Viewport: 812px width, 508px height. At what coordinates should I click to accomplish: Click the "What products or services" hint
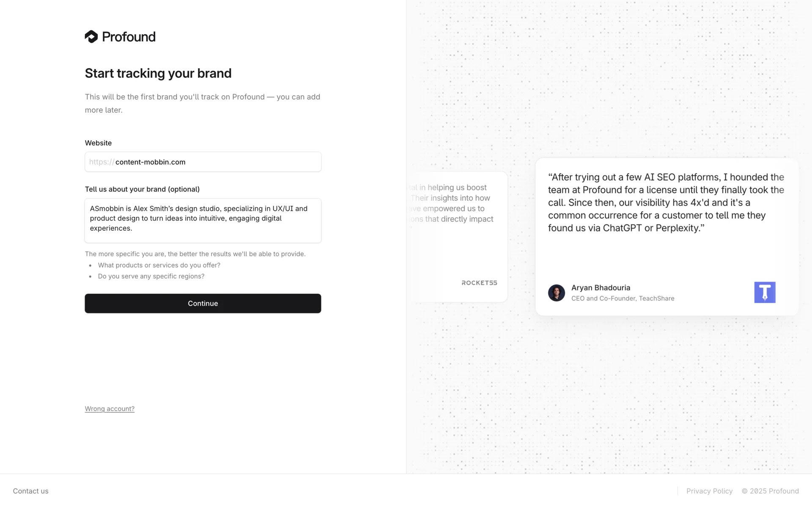click(159, 265)
